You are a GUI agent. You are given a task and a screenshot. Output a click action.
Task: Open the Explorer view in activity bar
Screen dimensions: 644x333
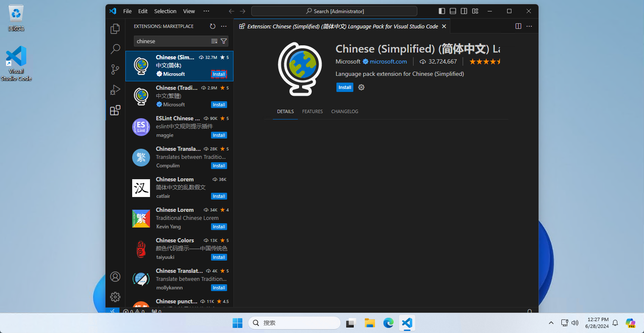pyautogui.click(x=115, y=29)
